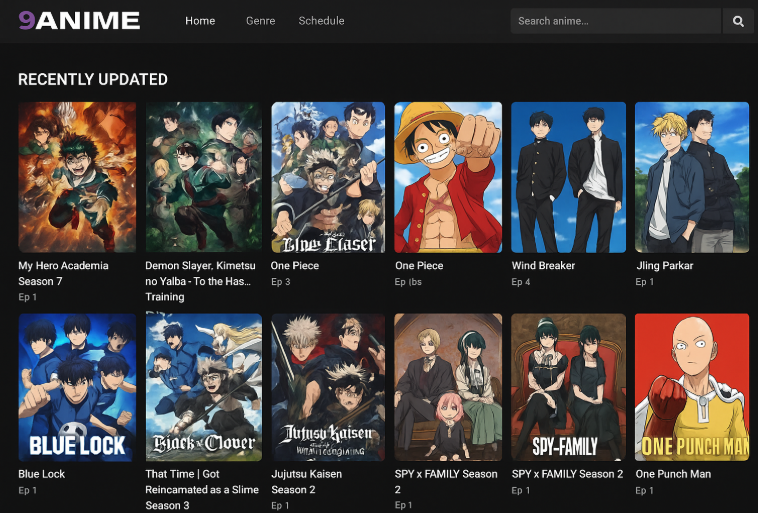Select the Demon Slayer poster thumbnail
This screenshot has width=758, height=513.
pos(203,177)
